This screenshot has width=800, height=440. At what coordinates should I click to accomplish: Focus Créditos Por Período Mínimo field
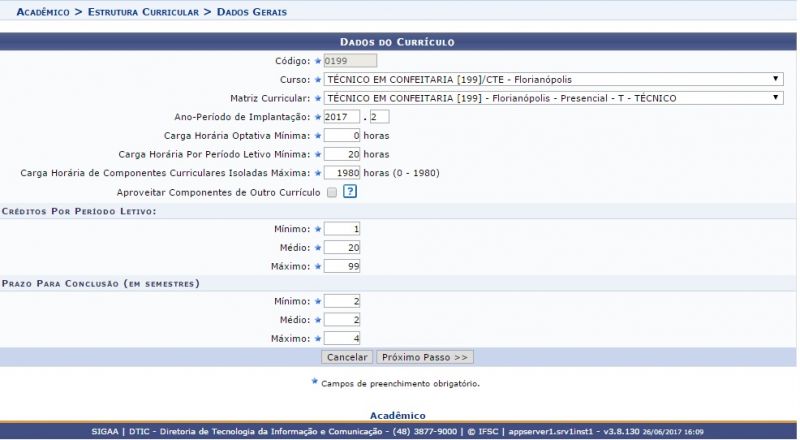pyautogui.click(x=342, y=229)
